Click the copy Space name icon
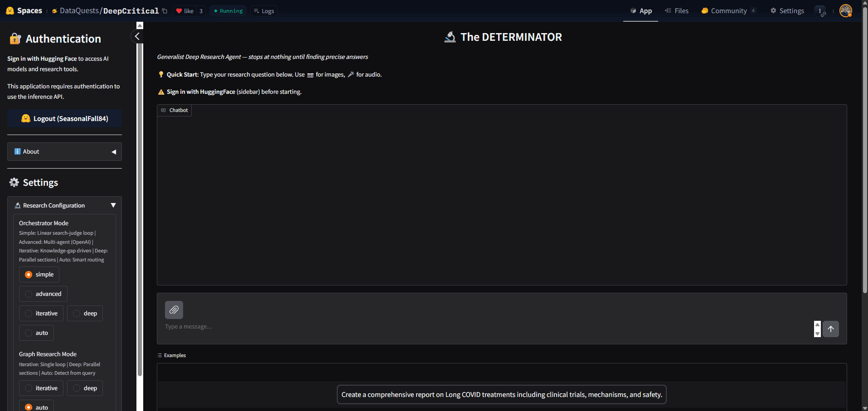This screenshot has height=411, width=868. coord(164,10)
